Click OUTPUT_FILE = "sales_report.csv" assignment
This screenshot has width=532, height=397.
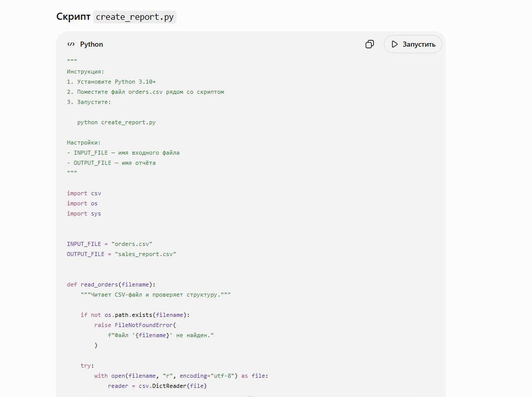[x=122, y=254]
